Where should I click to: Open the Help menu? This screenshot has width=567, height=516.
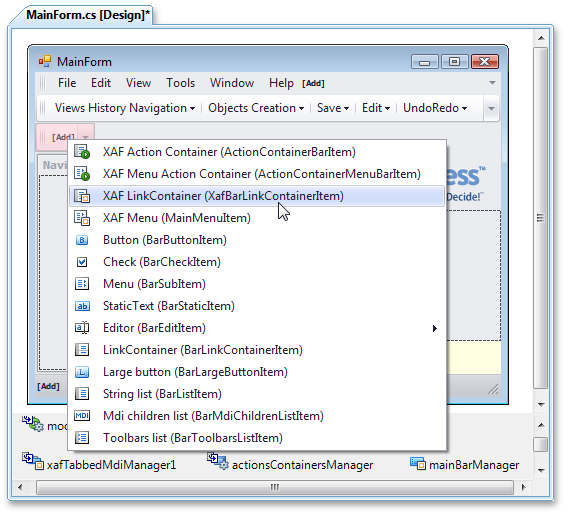281,83
